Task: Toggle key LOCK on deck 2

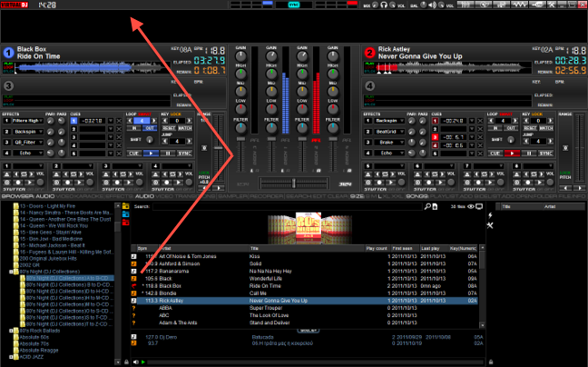Action: point(537,114)
